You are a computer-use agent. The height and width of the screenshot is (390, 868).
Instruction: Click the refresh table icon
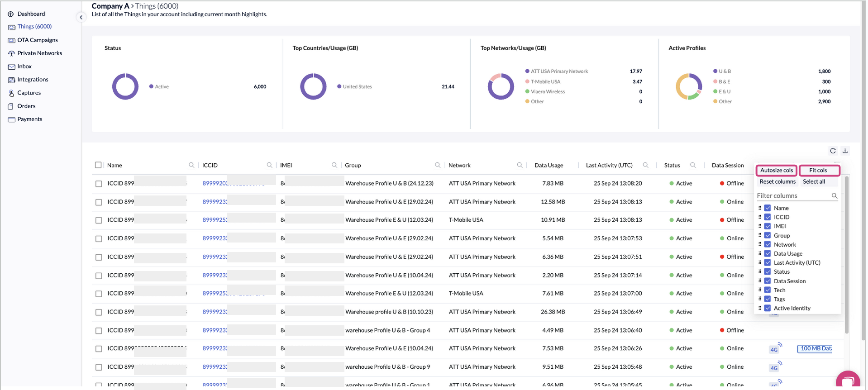(x=833, y=151)
